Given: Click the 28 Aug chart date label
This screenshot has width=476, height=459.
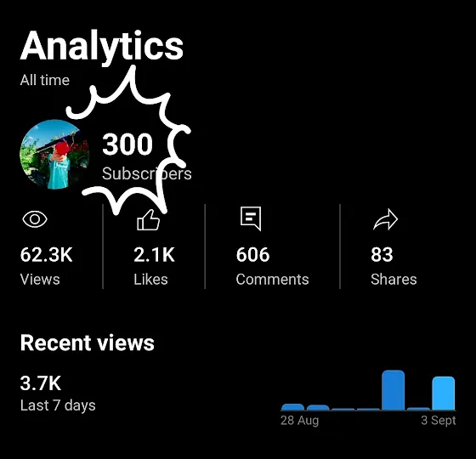Looking at the screenshot, I should coord(299,421).
